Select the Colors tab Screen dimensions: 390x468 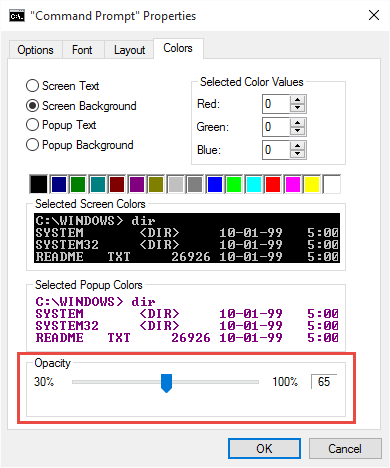click(x=178, y=49)
